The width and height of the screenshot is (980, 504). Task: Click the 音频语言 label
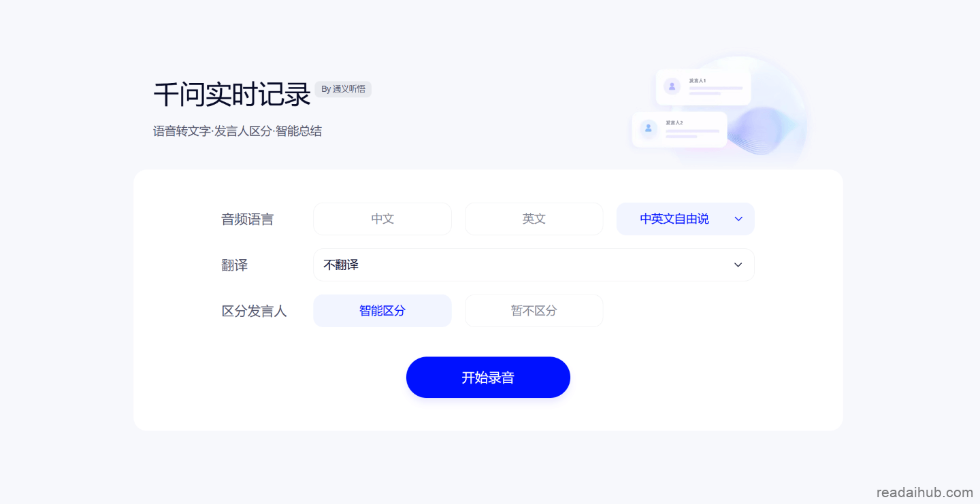click(x=248, y=219)
